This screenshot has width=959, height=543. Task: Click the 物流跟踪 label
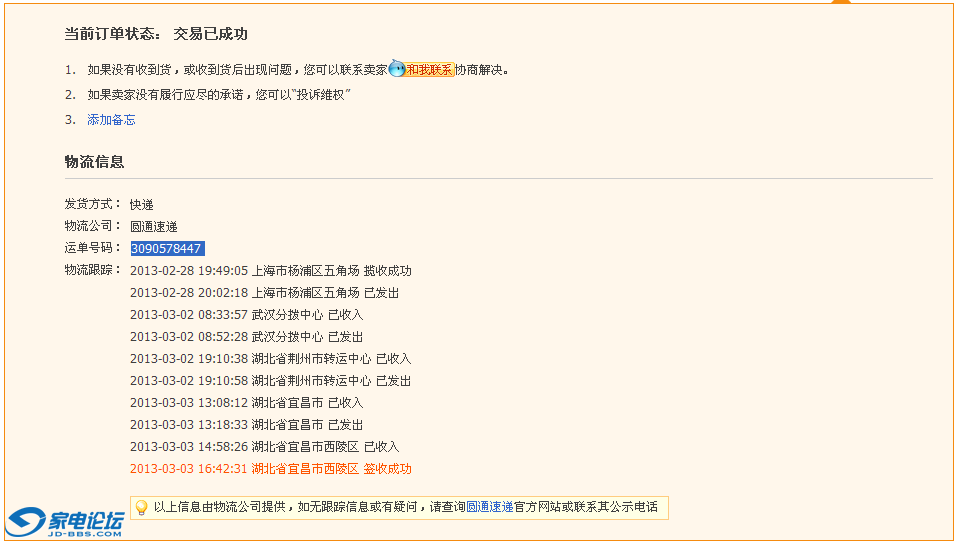[x=92, y=270]
